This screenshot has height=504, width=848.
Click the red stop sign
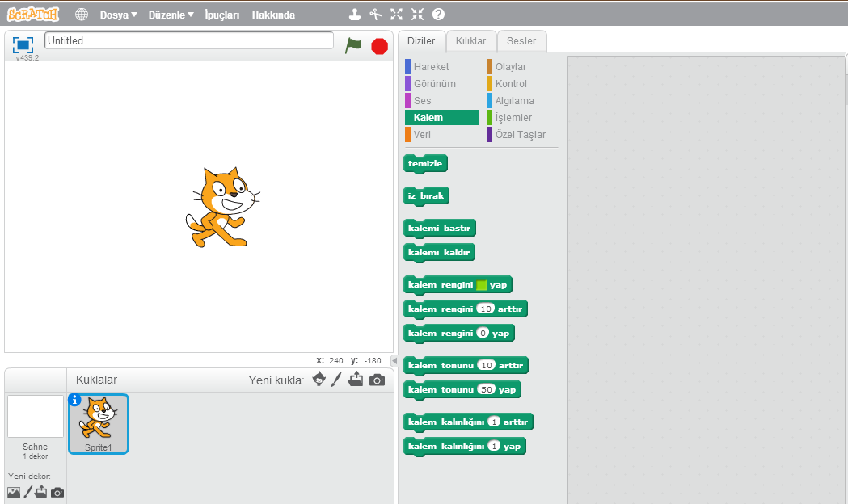click(380, 47)
